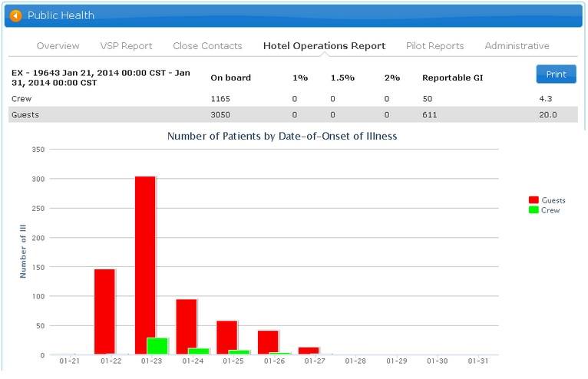
Task: Click the red guests bar for 01-25
Action: 226,338
